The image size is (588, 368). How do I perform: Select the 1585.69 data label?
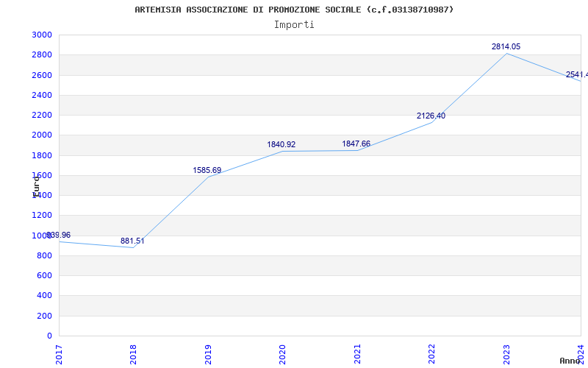207,170
